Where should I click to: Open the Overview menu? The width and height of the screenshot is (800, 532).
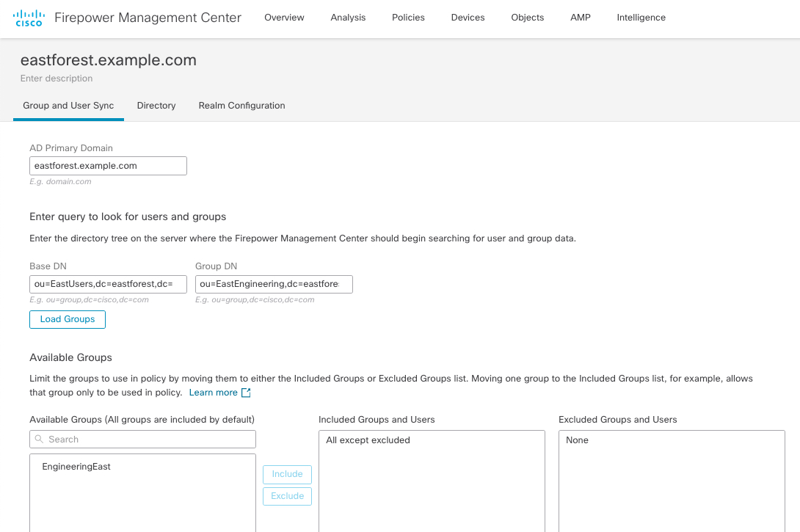(284, 18)
